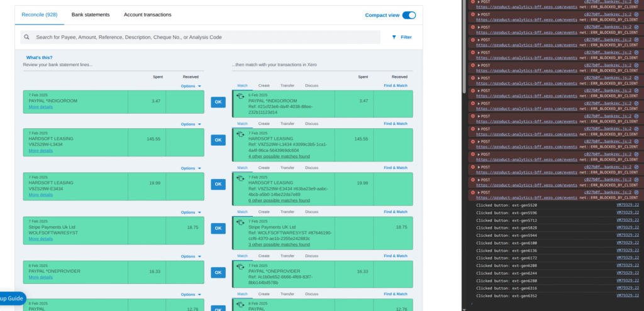
Task: Open Options dropdown above PAYPAL *INDIGOROOM statement line
Action: pos(191,86)
